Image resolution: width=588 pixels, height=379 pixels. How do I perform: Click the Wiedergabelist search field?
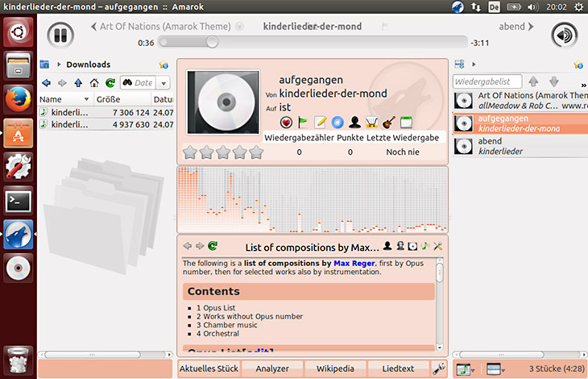[x=487, y=81]
